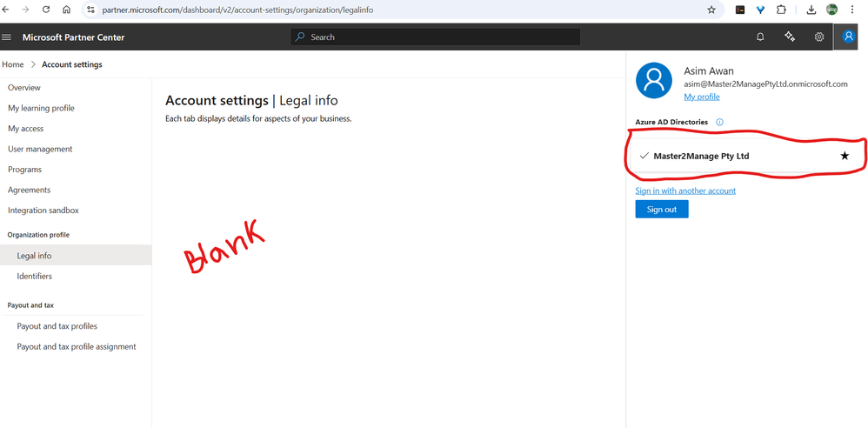The height and width of the screenshot is (428, 868).
Task: Open Payout and tax profile assignment
Action: tap(77, 346)
